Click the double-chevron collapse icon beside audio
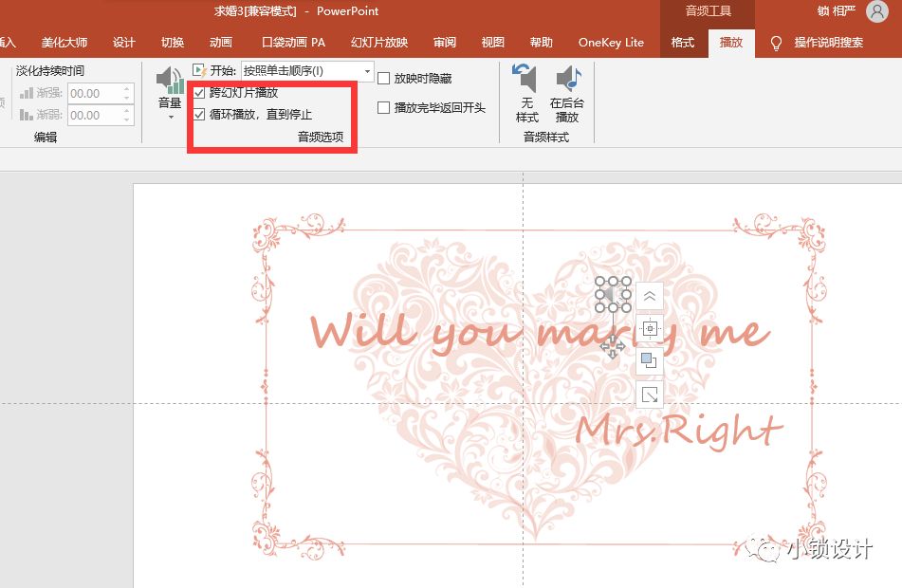The height and width of the screenshot is (588, 902). [x=650, y=297]
